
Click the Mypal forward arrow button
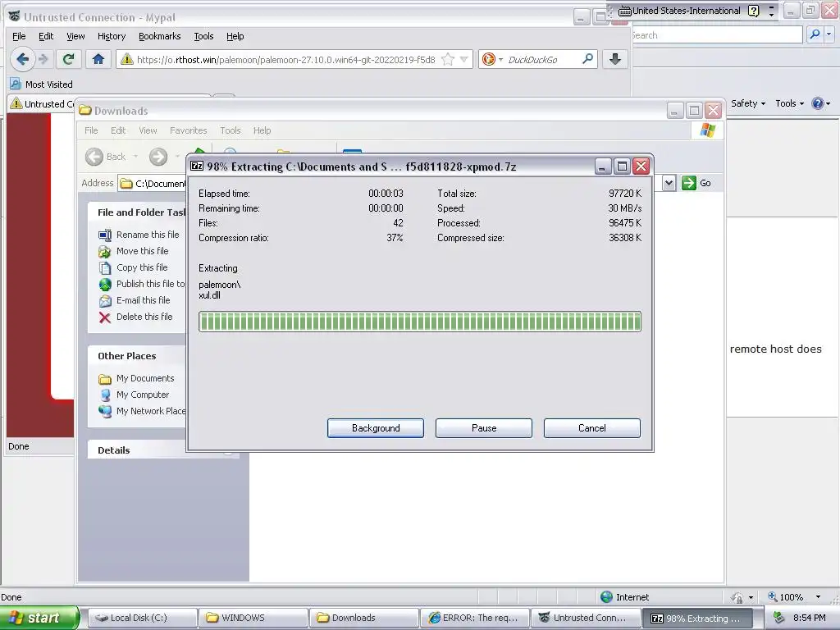[43, 59]
